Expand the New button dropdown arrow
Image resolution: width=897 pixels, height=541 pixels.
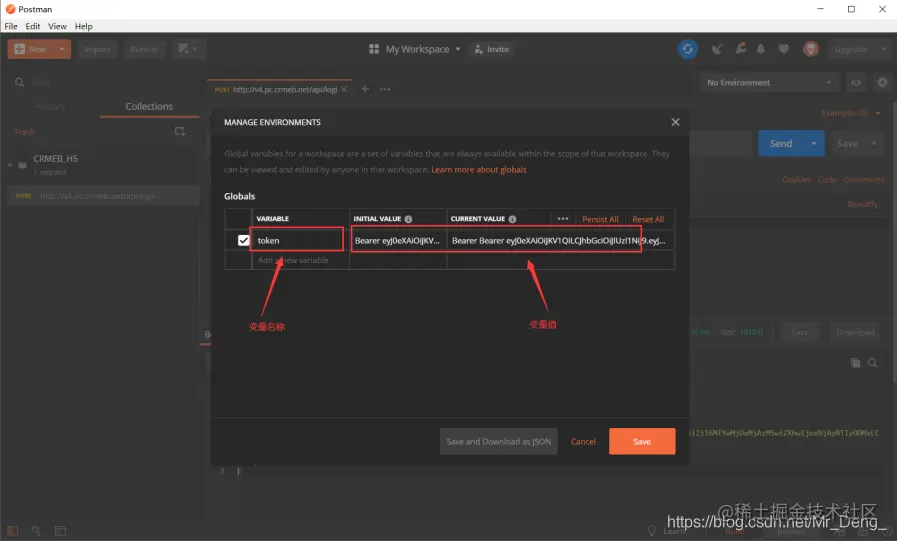tap(62, 49)
